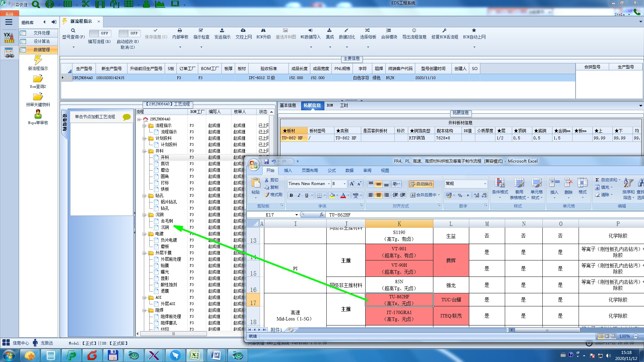Open the Bom查询2 folder icon
The image size is (644, 362).
pos(38,79)
